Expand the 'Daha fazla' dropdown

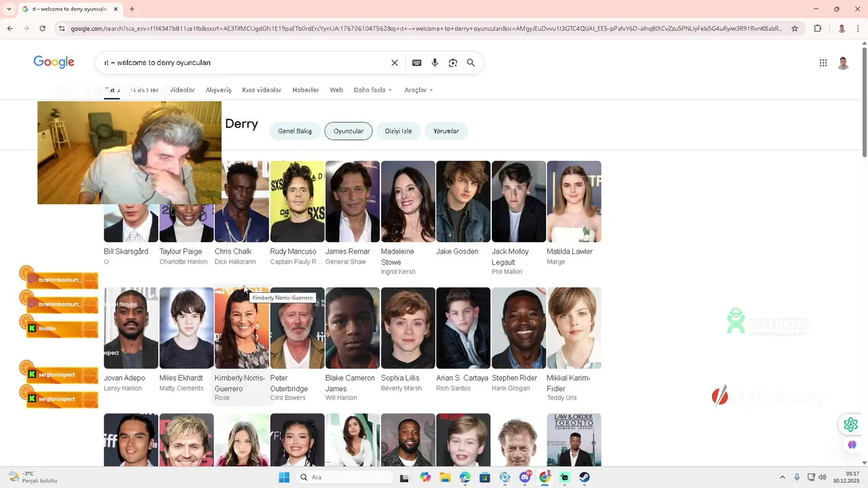pos(373,90)
